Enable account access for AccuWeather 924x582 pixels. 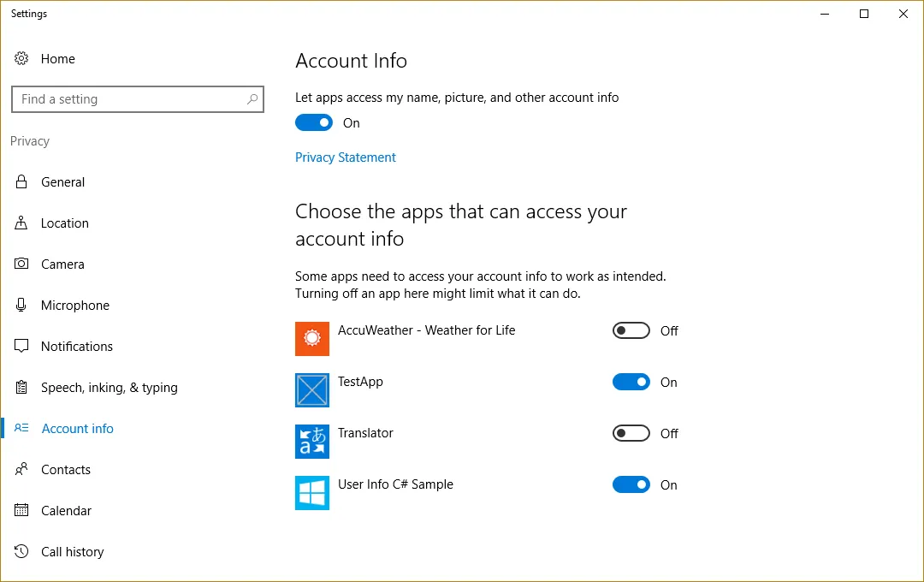click(631, 330)
